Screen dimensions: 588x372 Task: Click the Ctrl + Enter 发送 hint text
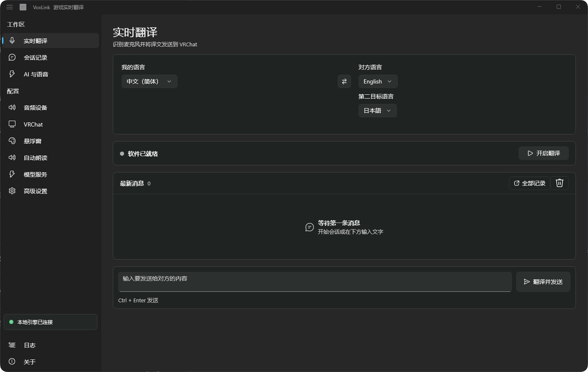pos(138,300)
